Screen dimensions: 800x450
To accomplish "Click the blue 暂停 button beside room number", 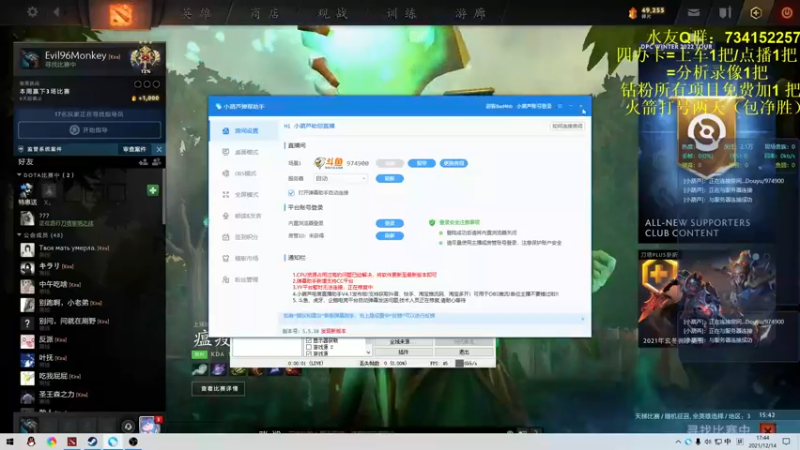I will point(421,163).
